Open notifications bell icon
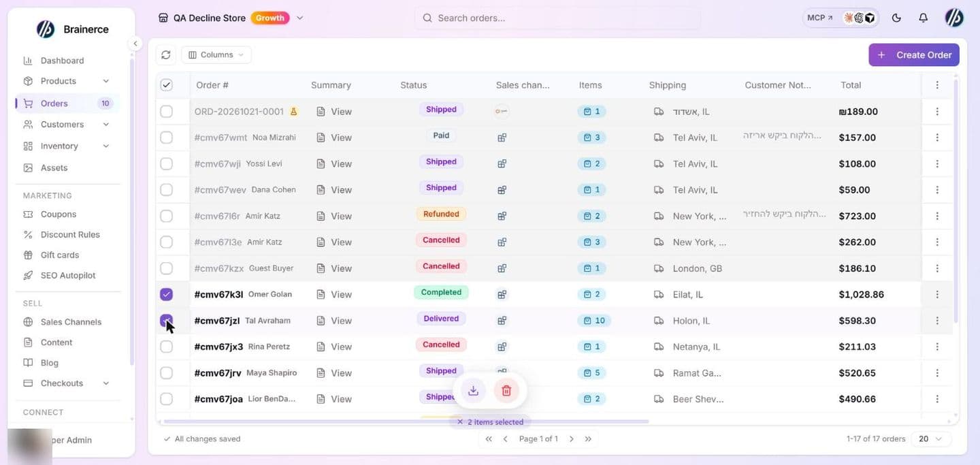 coord(923,18)
